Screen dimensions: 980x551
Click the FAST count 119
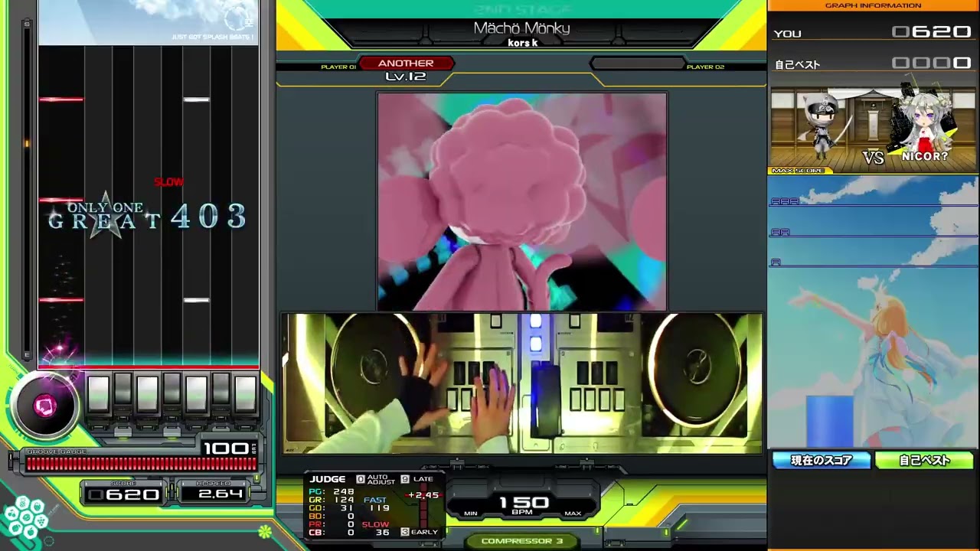[x=380, y=508]
